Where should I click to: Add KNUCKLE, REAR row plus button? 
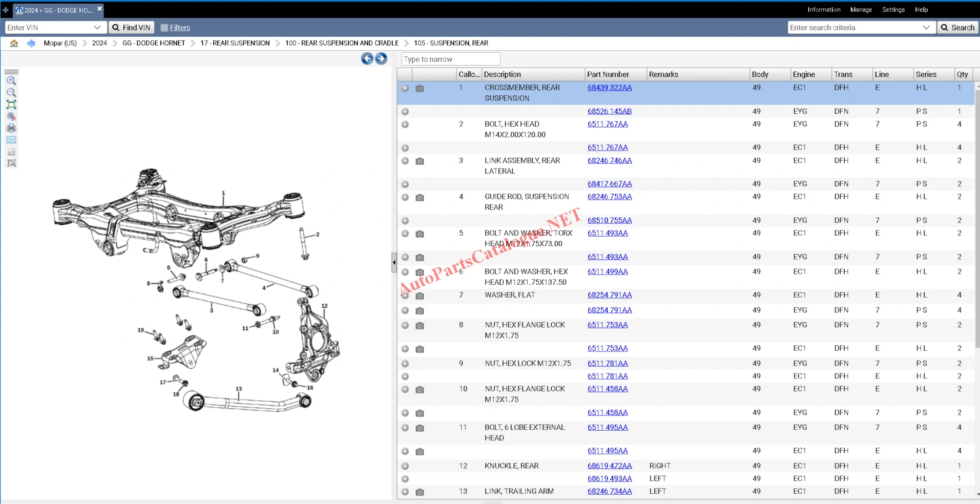[x=405, y=466]
